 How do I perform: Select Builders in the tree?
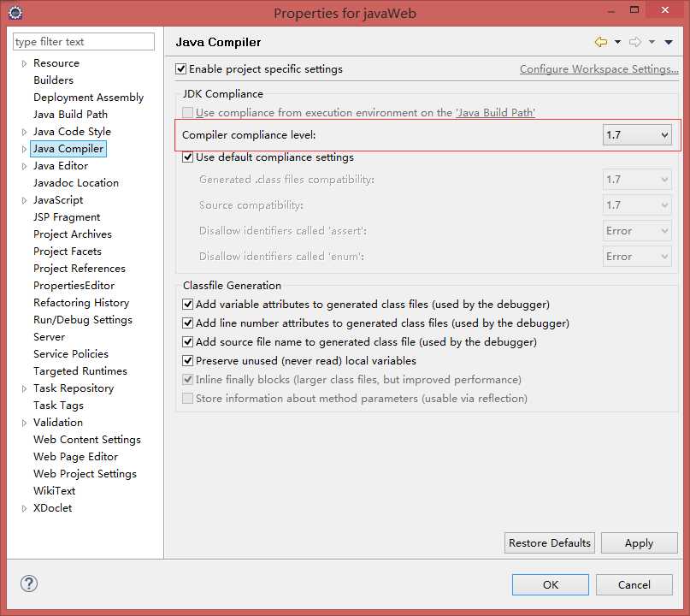pos(53,80)
